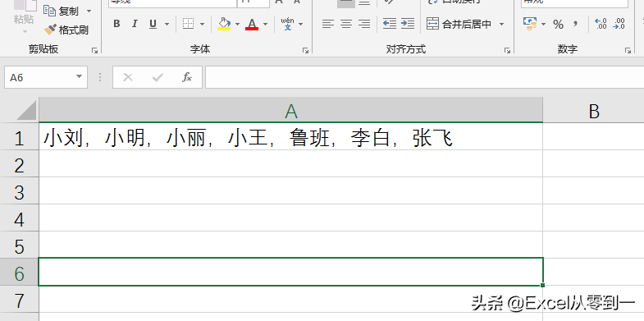
Task: Select column B header
Action: pyautogui.click(x=593, y=110)
